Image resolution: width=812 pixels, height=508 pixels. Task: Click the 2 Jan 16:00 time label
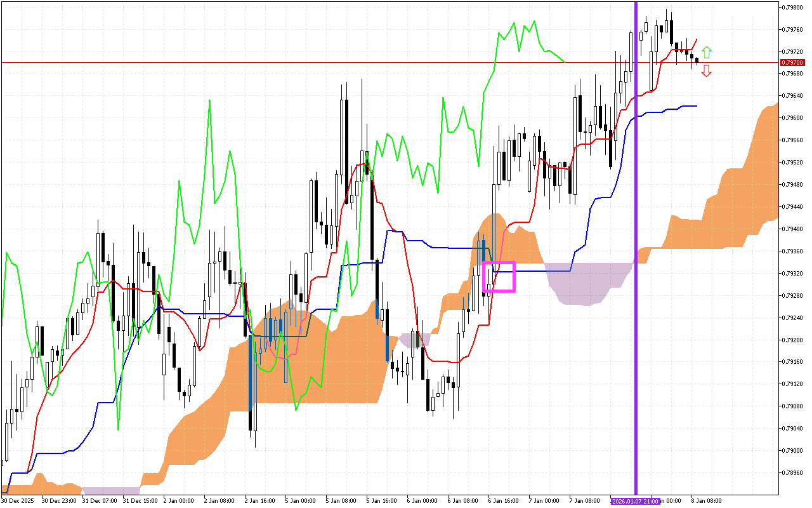pyautogui.click(x=259, y=501)
